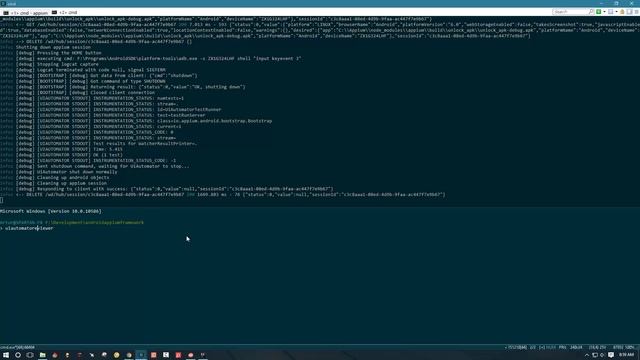Viewport: 640px width, 360px height.
Task: Click the system tray volume icon
Action: (x=602, y=355)
